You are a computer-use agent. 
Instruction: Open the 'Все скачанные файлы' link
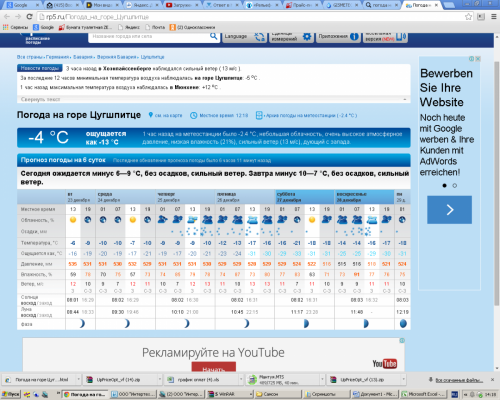coord(459,380)
